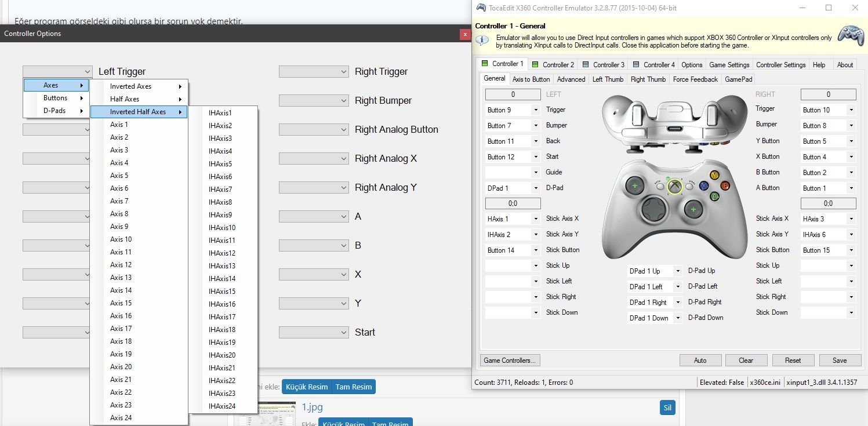Open the IHAxis 6 right Stick Axis Y dropdown

pos(828,235)
